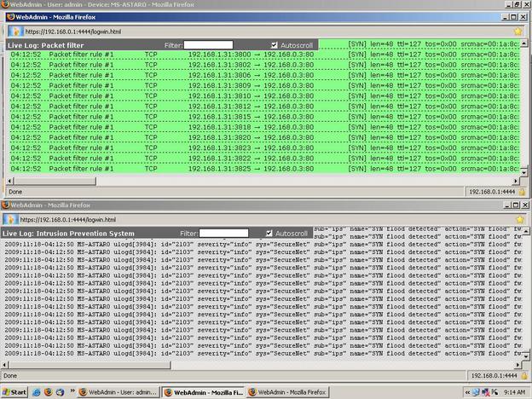The height and width of the screenshot is (399, 532).
Task: Click the 'Done' status in the Packet filter window
Action: [15, 192]
